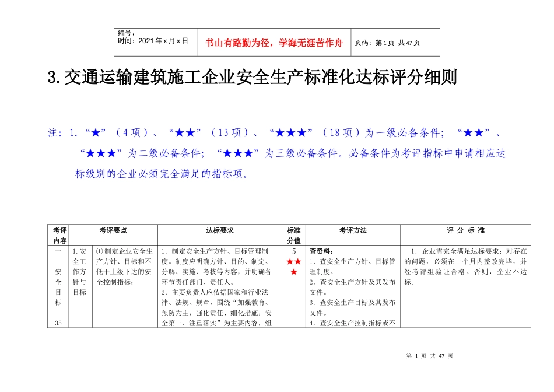This screenshot has width=554, height=392.
Task: Click the line '3. 查安全生产目标及其发布文件'
Action: click(x=352, y=307)
